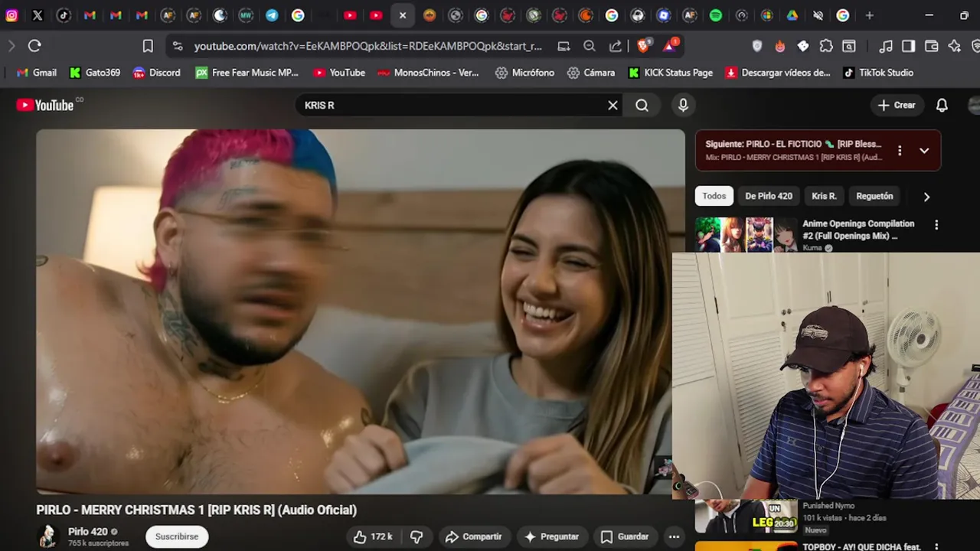Open the Instagram browser tab

pos(11,15)
